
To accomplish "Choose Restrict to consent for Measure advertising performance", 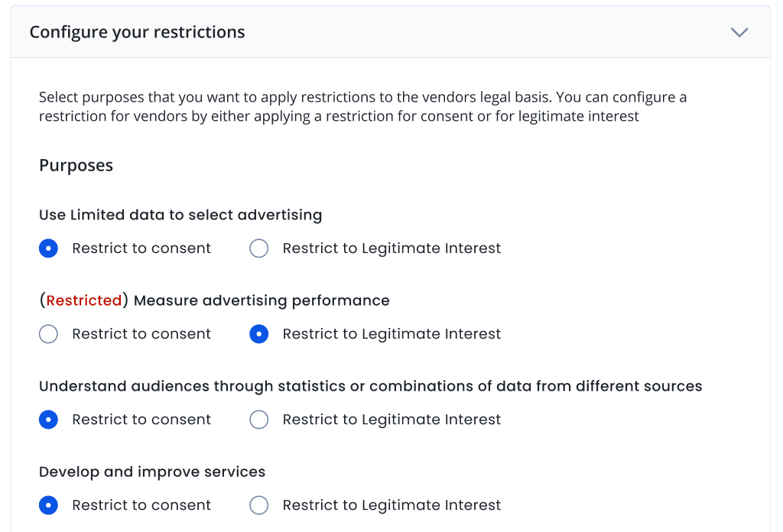I will coord(48,334).
